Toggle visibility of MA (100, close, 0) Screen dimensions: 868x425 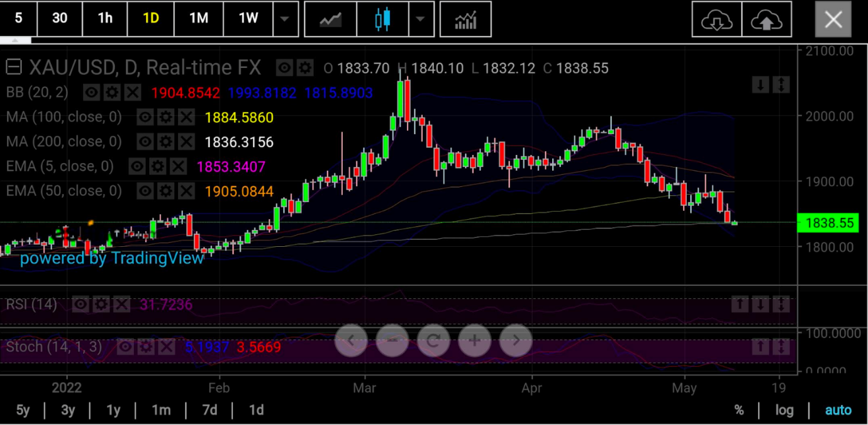coord(146,117)
